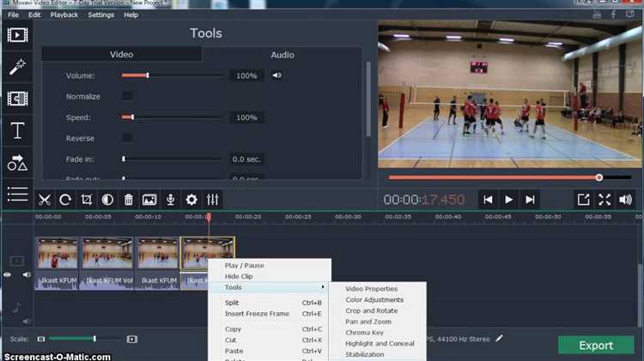
Task: Open the Import media tab icon
Action: pos(17,35)
